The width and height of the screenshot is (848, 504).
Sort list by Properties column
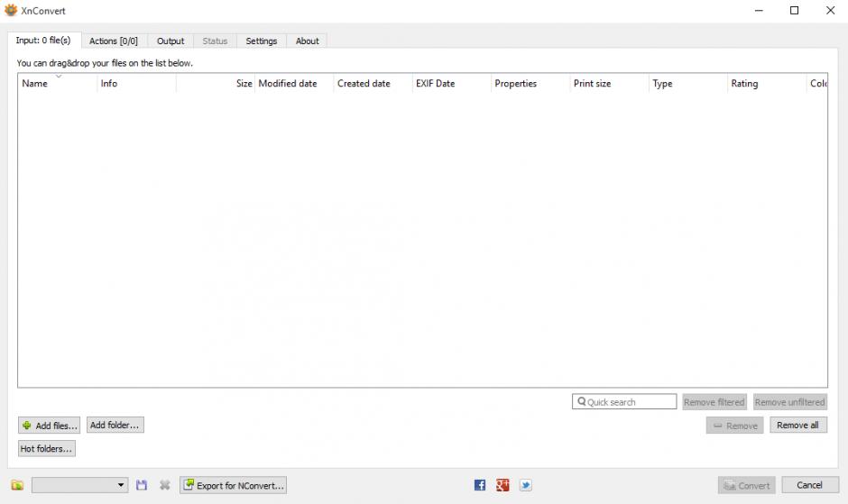point(530,83)
